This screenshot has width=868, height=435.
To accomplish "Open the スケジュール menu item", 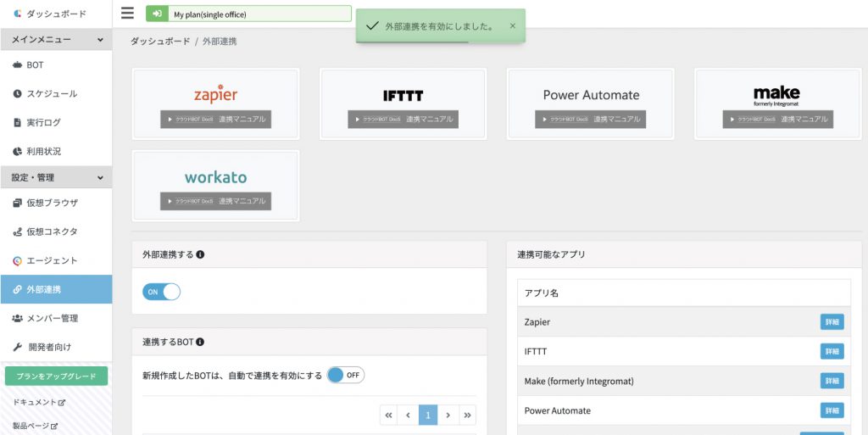I will pyautogui.click(x=56, y=94).
